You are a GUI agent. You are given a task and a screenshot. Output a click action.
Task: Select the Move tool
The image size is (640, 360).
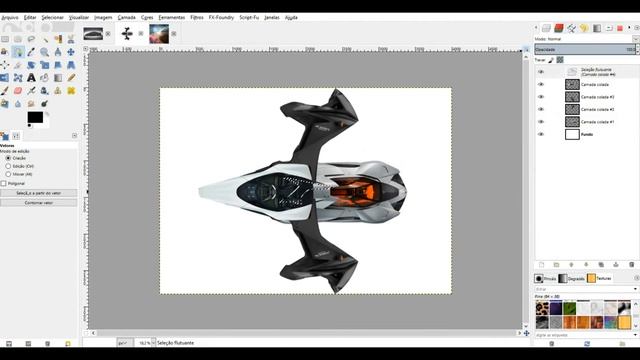pos(71,52)
